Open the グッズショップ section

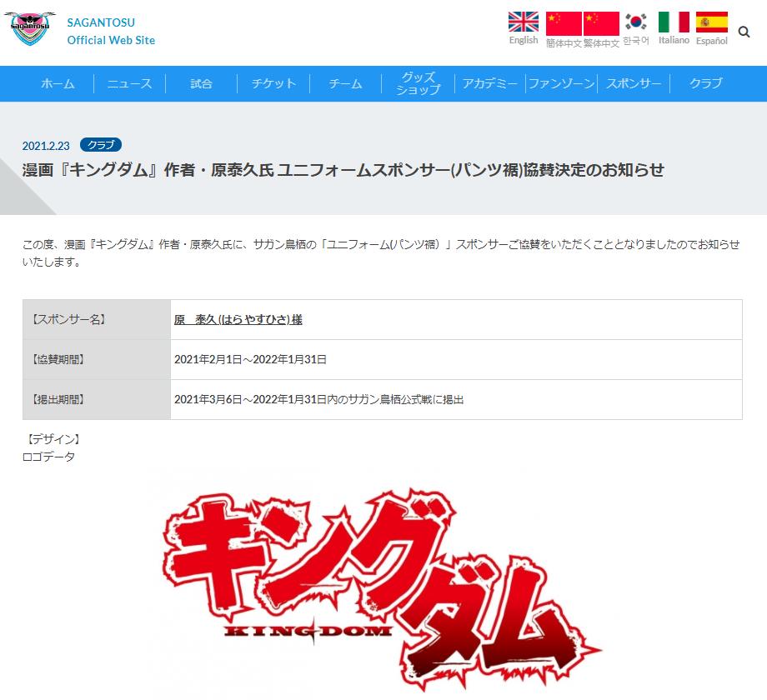(x=417, y=83)
